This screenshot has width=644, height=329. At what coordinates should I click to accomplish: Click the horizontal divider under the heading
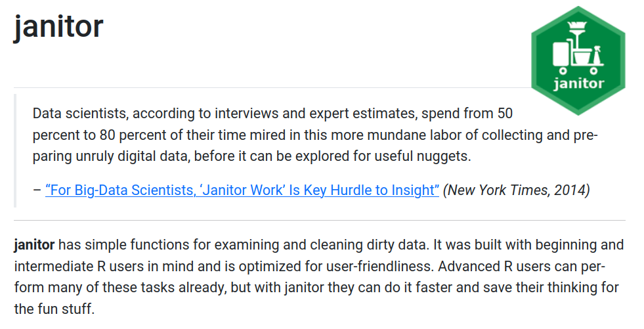[263, 87]
